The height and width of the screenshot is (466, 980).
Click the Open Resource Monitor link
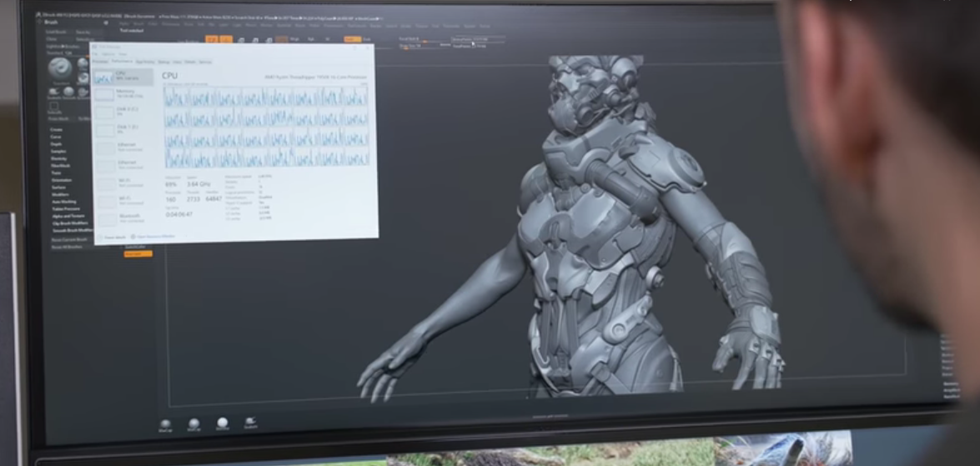tap(153, 237)
